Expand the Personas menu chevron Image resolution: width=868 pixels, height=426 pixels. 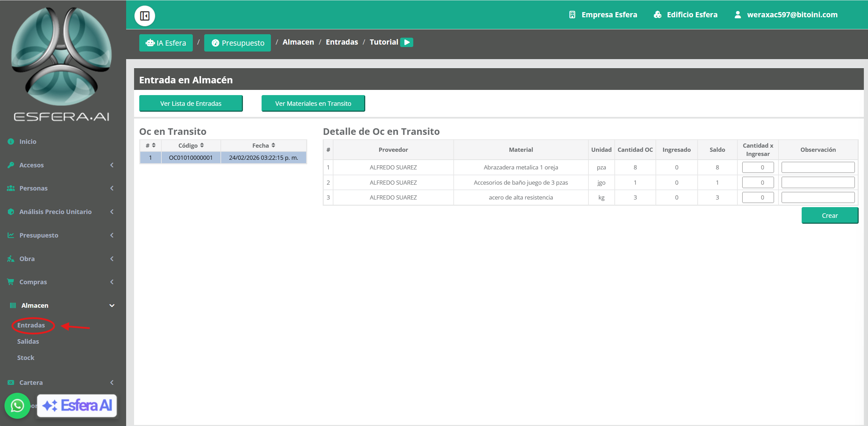coord(112,188)
